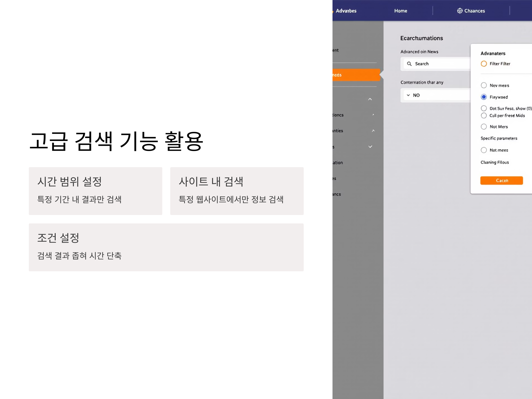Choose the Not mees radio button
The image size is (532, 399).
click(484, 150)
